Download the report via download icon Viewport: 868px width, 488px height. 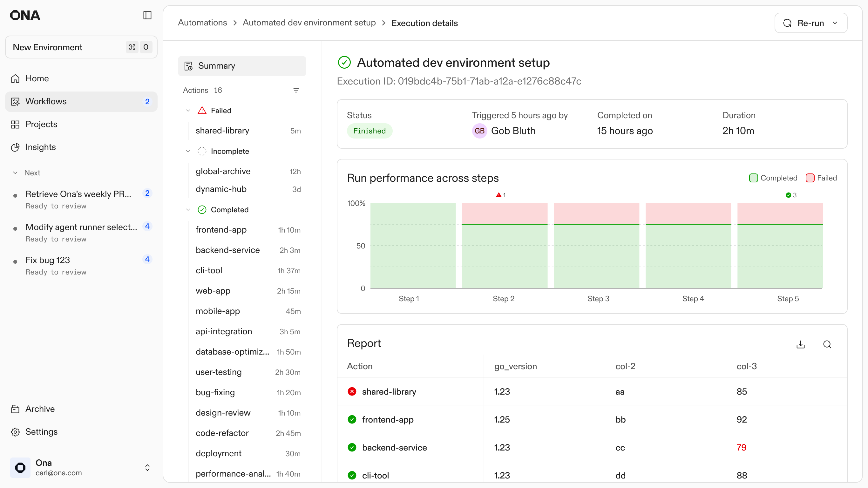(x=800, y=344)
